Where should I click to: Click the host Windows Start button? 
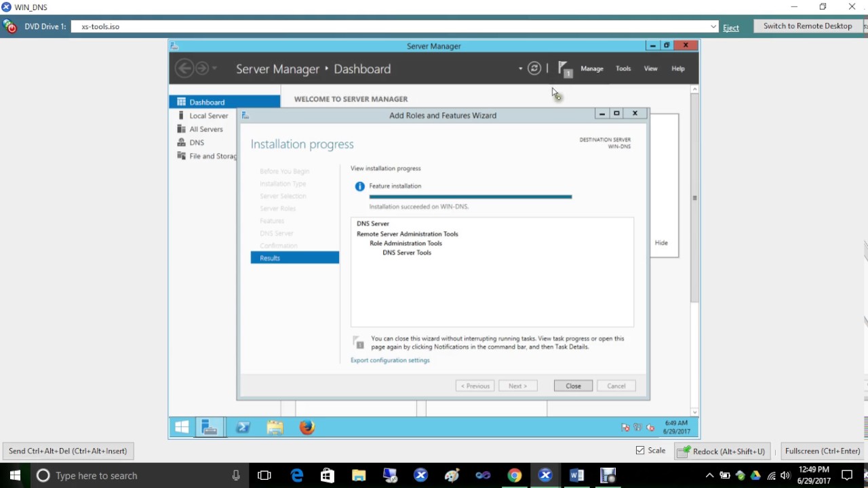click(15, 476)
